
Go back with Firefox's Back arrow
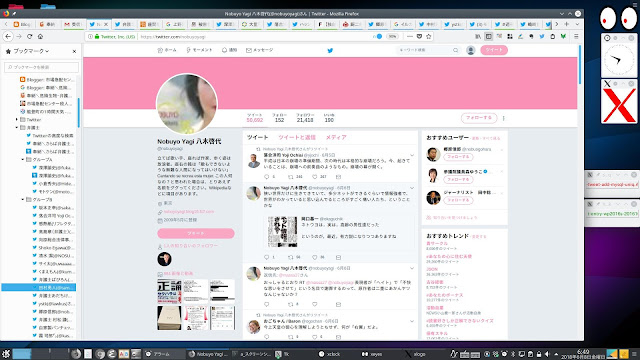point(8,36)
